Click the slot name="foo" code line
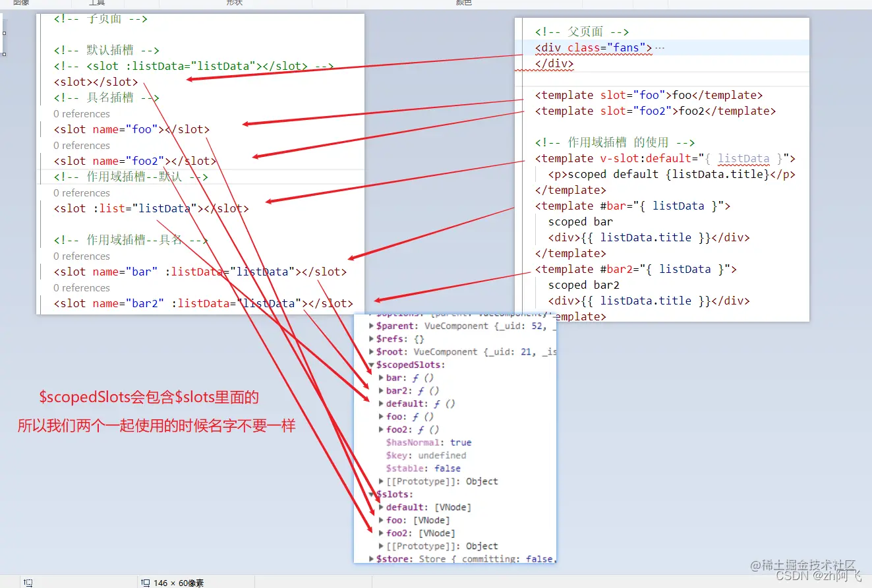 [x=132, y=129]
